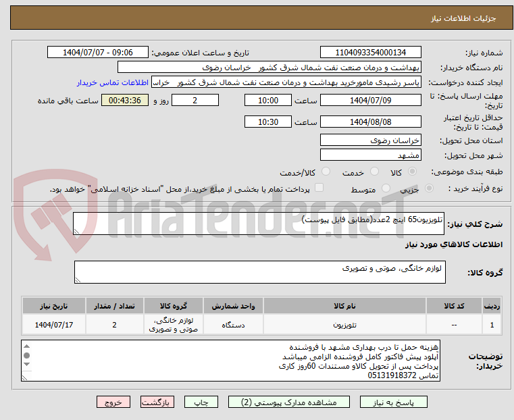Click the validity time 10:30 field
514x420 pixels.
pyautogui.click(x=268, y=122)
